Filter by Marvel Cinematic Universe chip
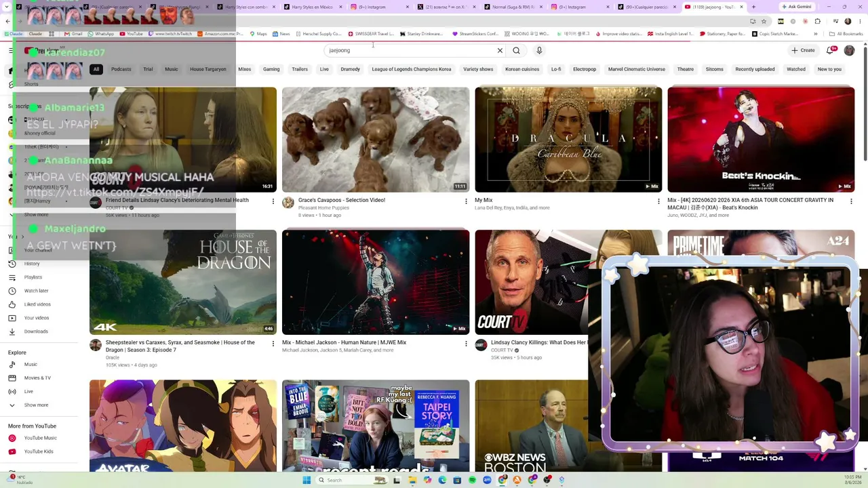Screen dimensions: 868x488 pos(637,69)
